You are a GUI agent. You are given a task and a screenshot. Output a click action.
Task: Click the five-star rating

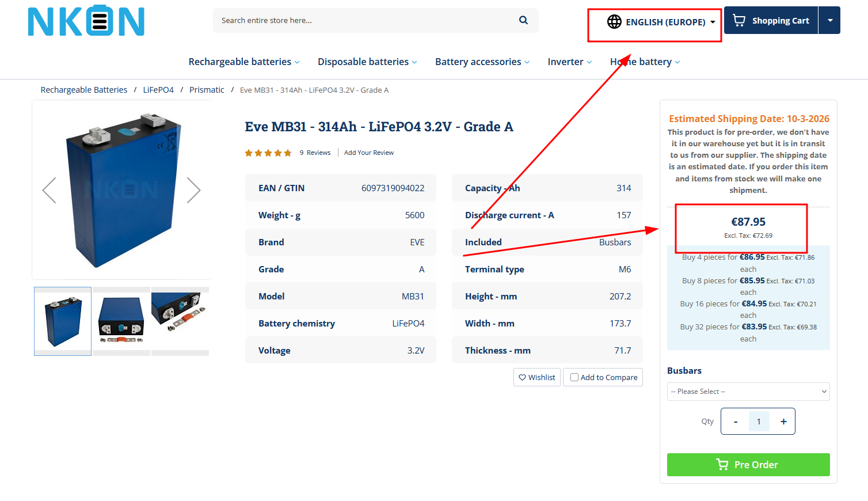268,153
